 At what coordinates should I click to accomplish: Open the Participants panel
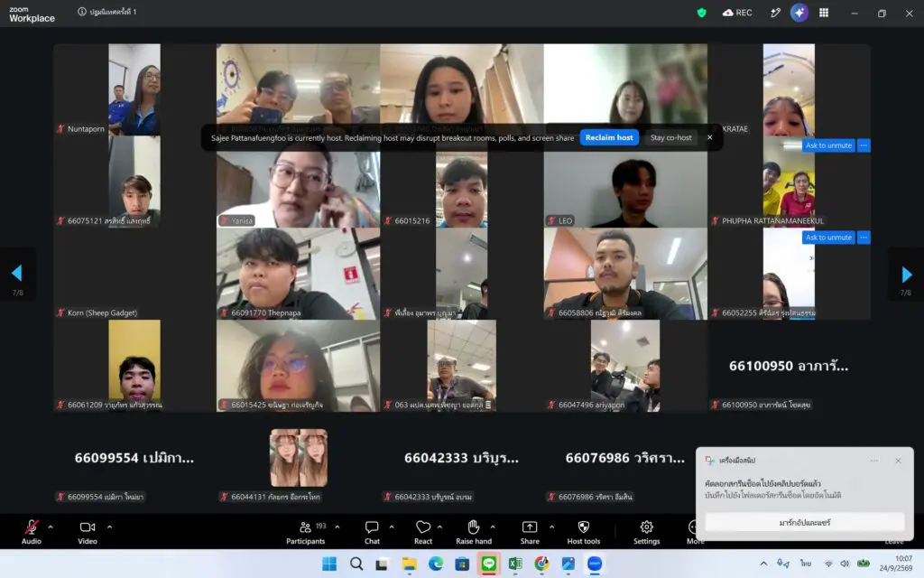[x=305, y=533]
